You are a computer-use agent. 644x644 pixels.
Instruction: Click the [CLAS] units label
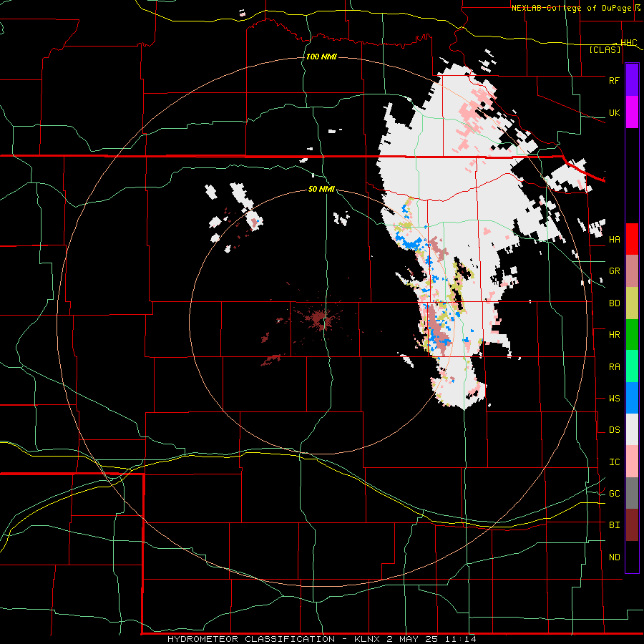pos(605,50)
